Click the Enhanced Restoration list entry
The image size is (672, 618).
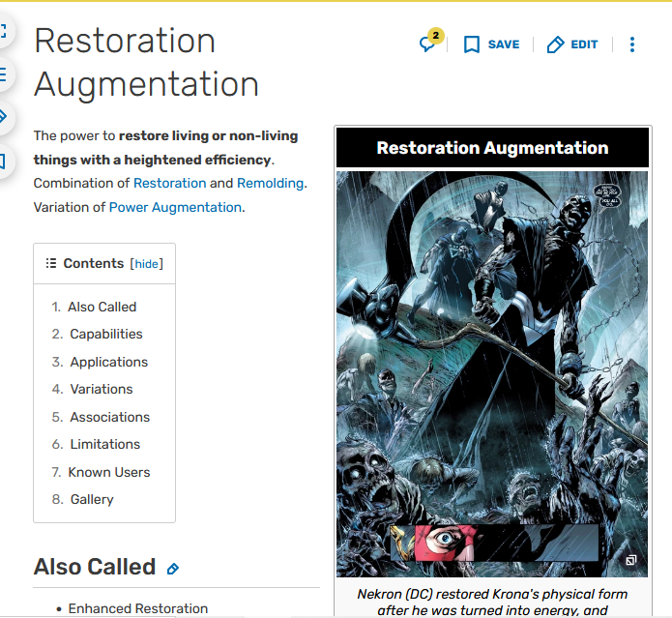[137, 608]
